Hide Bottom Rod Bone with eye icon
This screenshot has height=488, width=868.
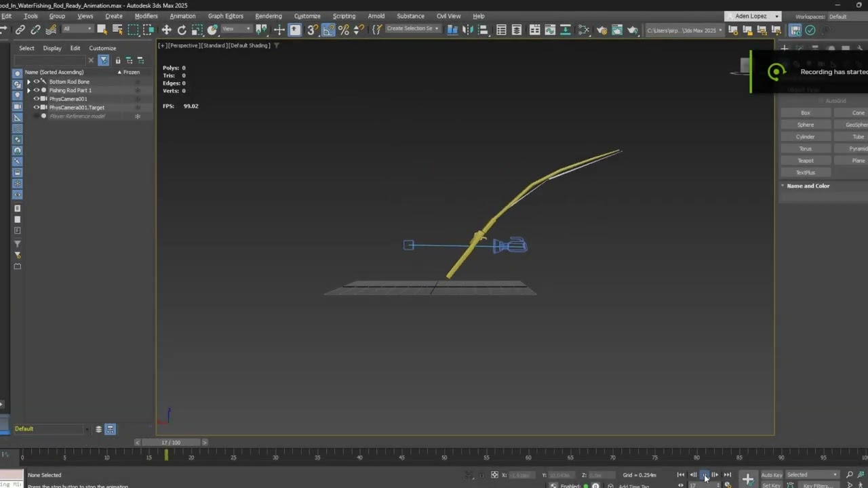point(37,81)
